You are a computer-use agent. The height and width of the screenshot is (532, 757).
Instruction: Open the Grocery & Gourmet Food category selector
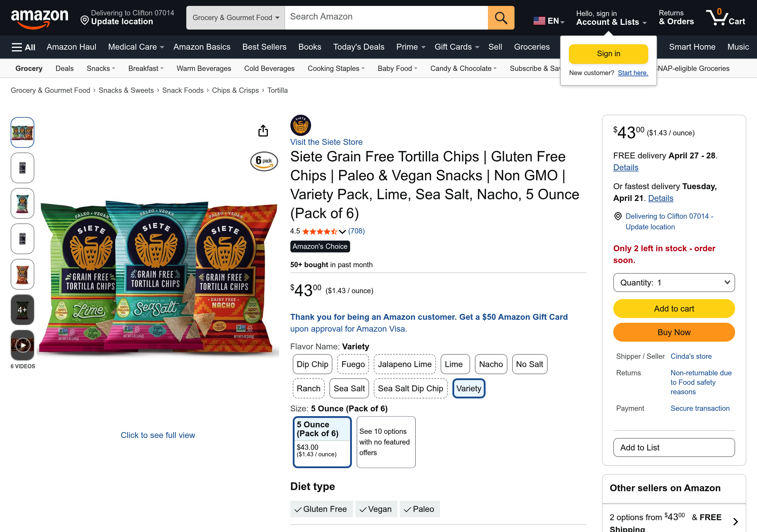click(x=235, y=17)
